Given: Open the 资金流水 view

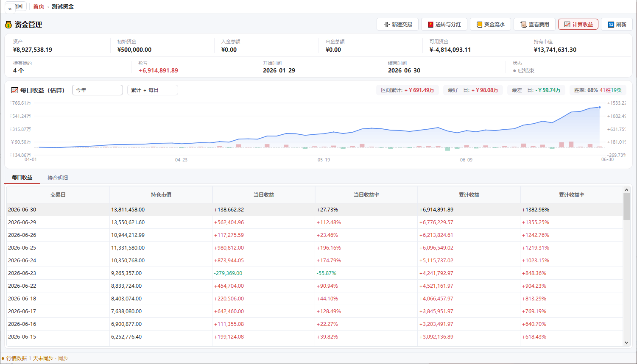Looking at the screenshot, I should pos(490,25).
